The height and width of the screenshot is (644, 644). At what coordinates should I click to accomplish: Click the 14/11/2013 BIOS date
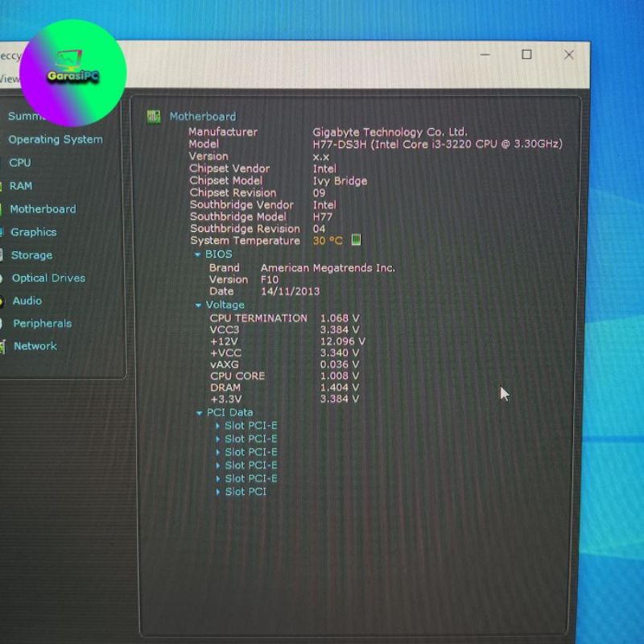290,291
